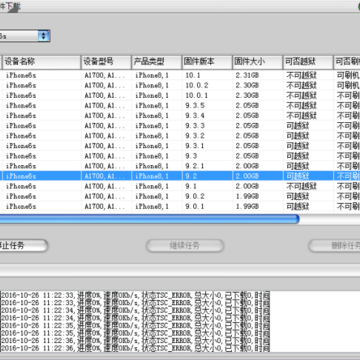Sort by 固件版本 column header
The width and height of the screenshot is (360, 360).
[x=207, y=62]
